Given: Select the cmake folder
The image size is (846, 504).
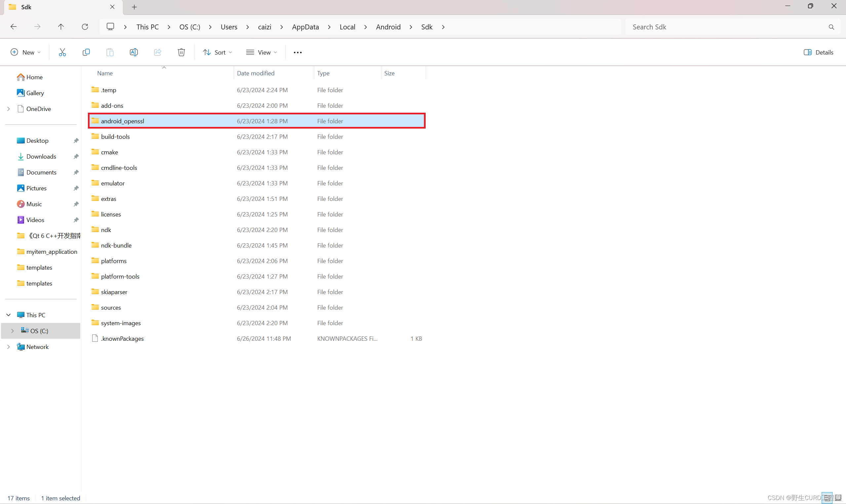Looking at the screenshot, I should point(257,152).
